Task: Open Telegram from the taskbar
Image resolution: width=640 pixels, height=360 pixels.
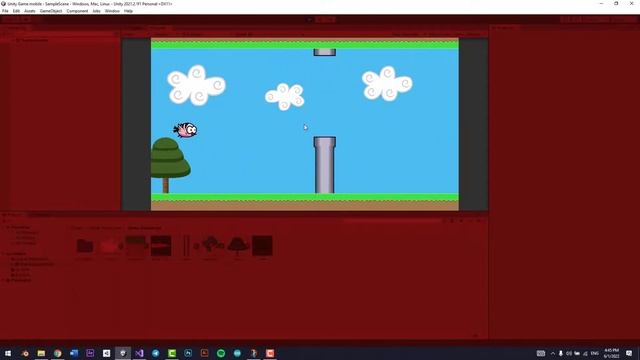Action: [x=156, y=353]
